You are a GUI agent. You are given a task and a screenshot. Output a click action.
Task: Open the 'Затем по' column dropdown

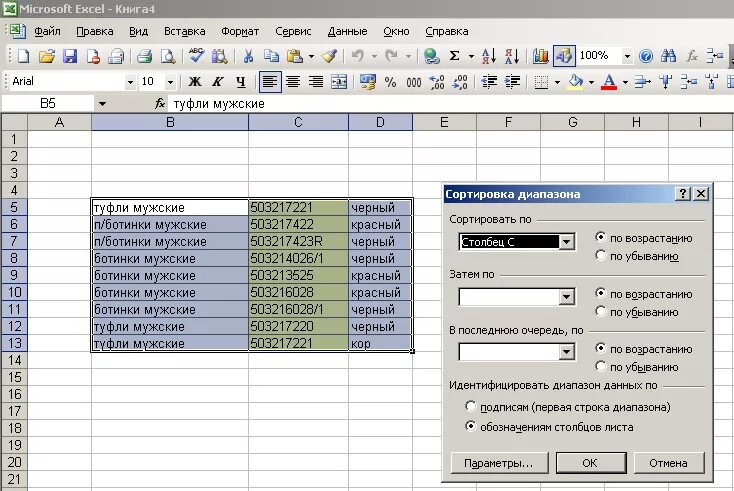point(566,297)
